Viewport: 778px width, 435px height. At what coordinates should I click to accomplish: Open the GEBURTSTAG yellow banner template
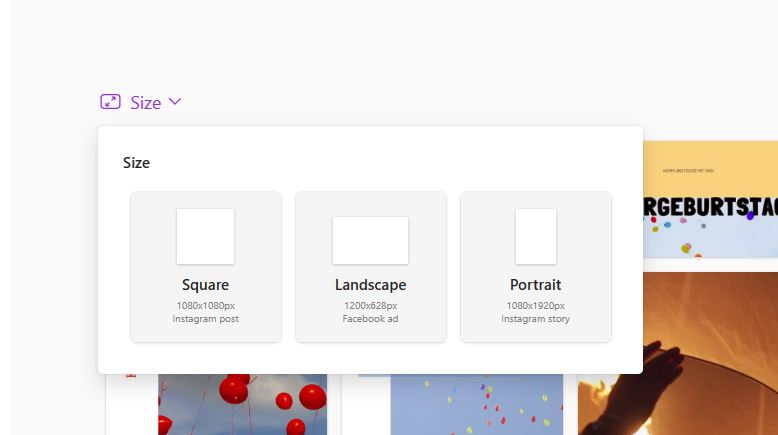(711, 199)
